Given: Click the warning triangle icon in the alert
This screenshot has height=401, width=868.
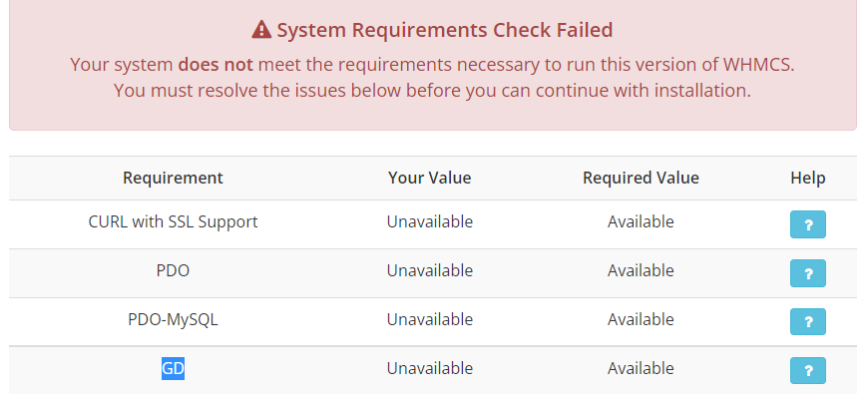Looking at the screenshot, I should click(x=261, y=30).
